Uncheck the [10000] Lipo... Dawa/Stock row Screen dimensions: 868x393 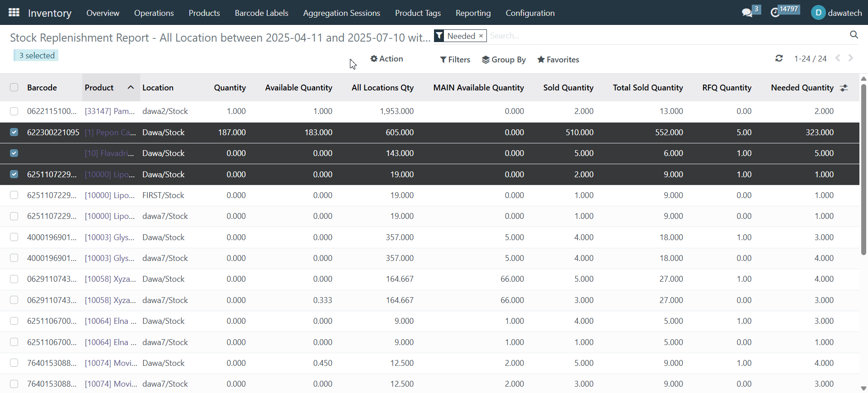click(x=14, y=174)
